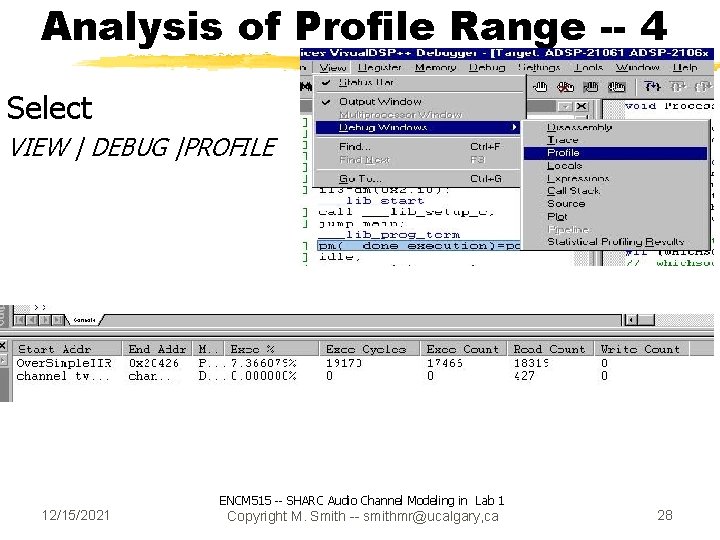The height and width of the screenshot is (540, 720).
Task: Open the Register menu
Action: [x=380, y=68]
